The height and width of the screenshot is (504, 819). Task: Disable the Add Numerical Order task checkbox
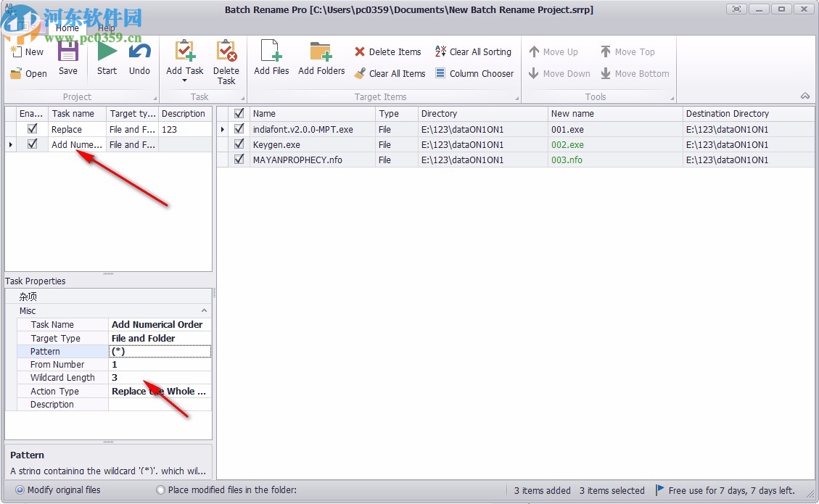(x=33, y=144)
